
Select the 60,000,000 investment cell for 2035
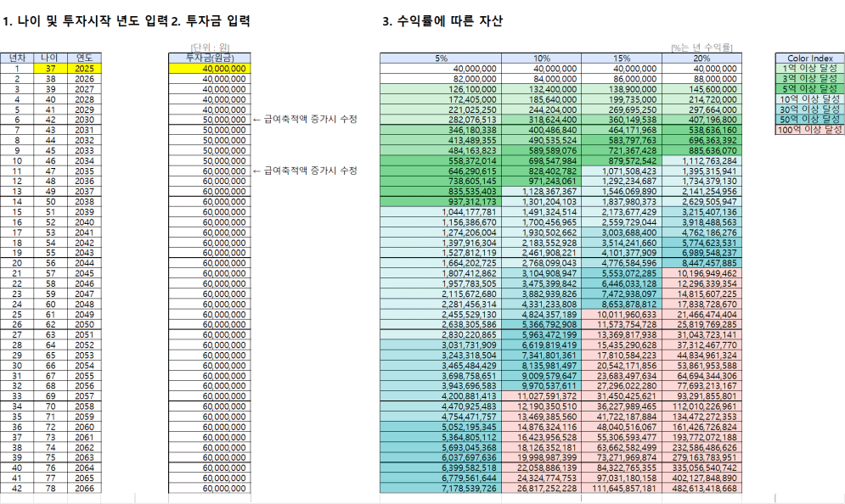pos(210,171)
